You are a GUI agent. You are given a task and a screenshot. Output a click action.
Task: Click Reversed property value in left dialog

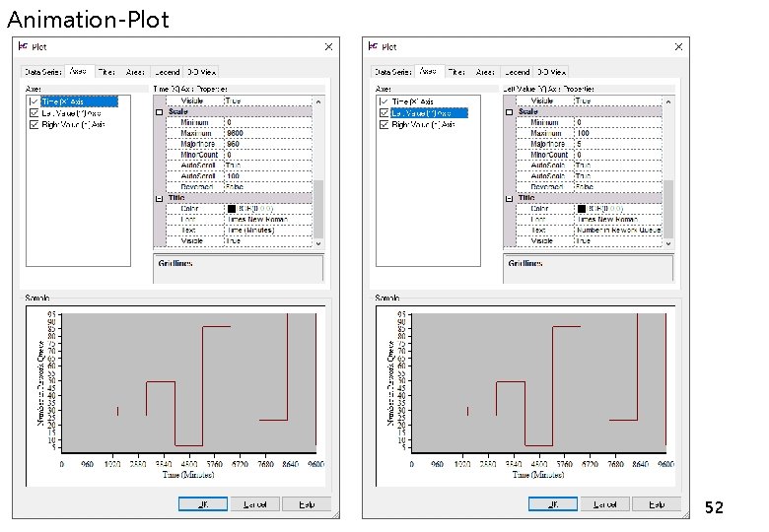click(x=268, y=187)
